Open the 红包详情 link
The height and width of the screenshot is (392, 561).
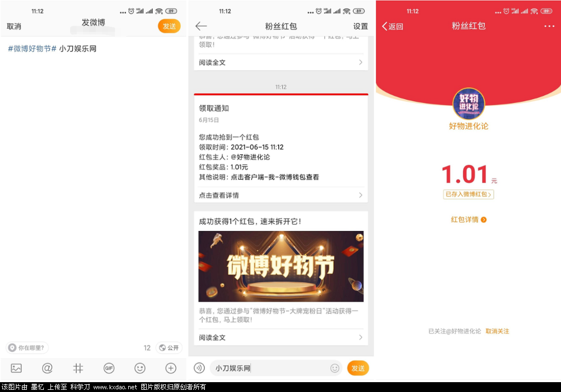pos(468,220)
